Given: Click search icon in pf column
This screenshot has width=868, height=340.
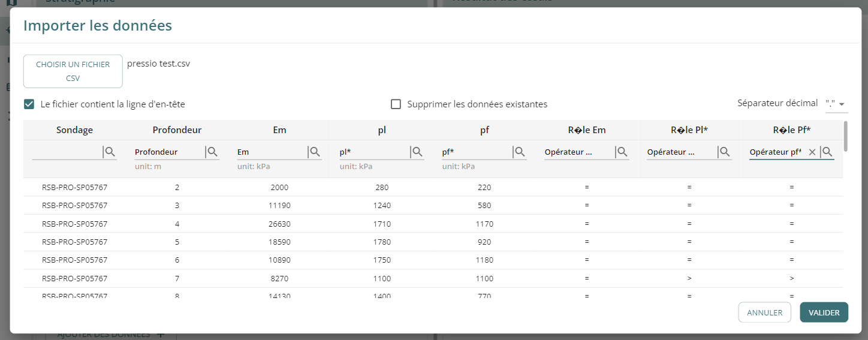Looking at the screenshot, I should click(520, 152).
